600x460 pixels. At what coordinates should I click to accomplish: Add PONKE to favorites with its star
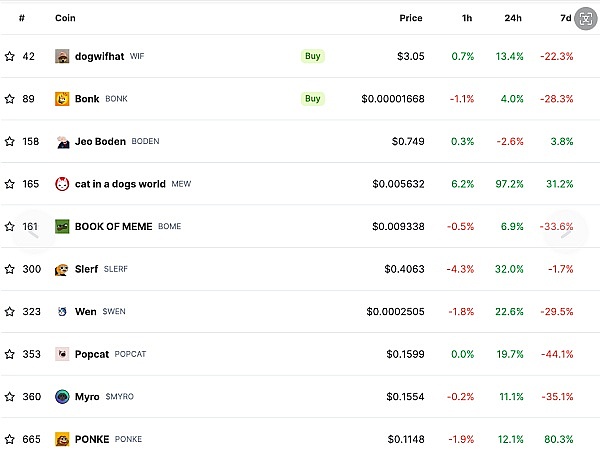10,439
